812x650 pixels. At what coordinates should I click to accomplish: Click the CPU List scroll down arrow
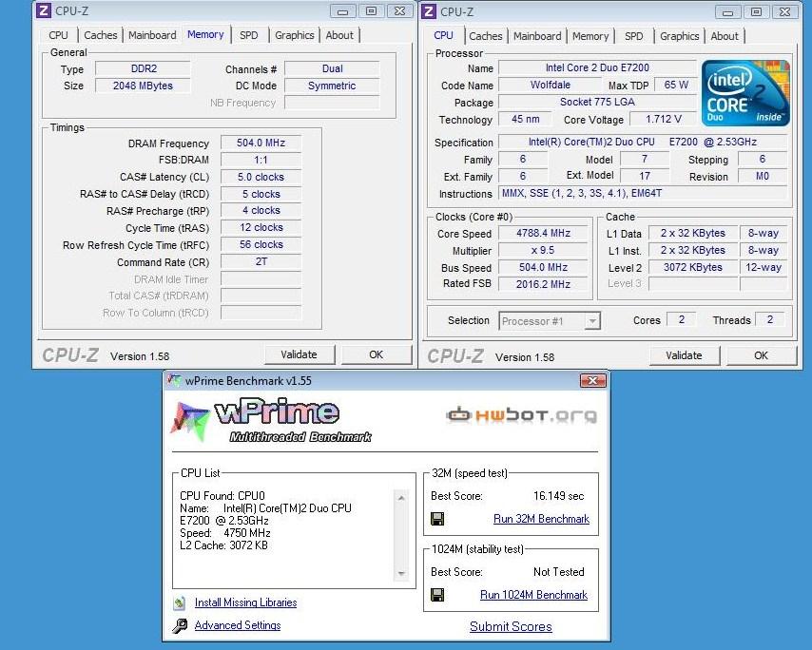point(401,573)
